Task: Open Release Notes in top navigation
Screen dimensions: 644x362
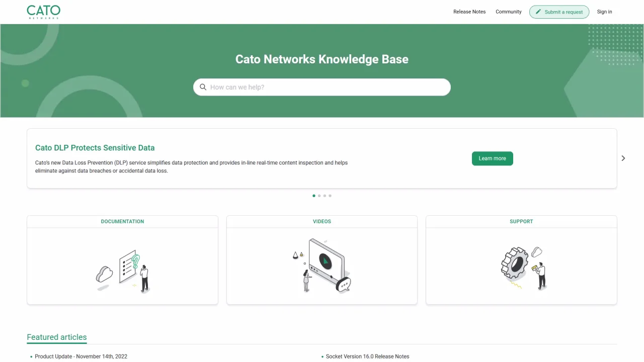Action: 469,12
